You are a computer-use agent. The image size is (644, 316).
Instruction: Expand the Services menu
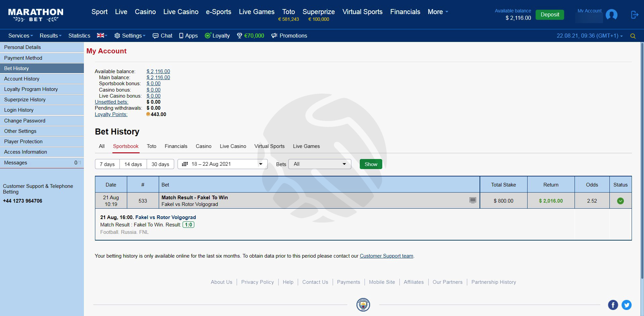click(20, 36)
